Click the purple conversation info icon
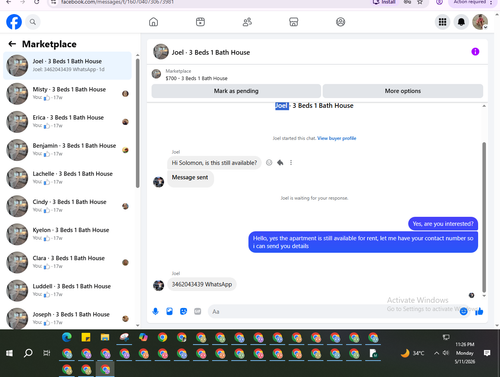The width and height of the screenshot is (500, 377). [x=475, y=52]
